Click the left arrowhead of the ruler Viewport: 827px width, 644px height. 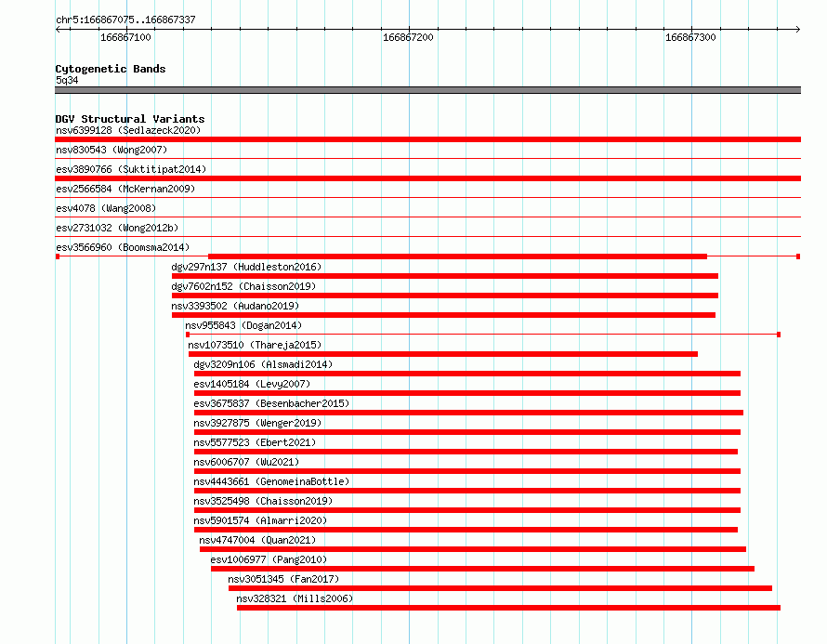click(58, 29)
